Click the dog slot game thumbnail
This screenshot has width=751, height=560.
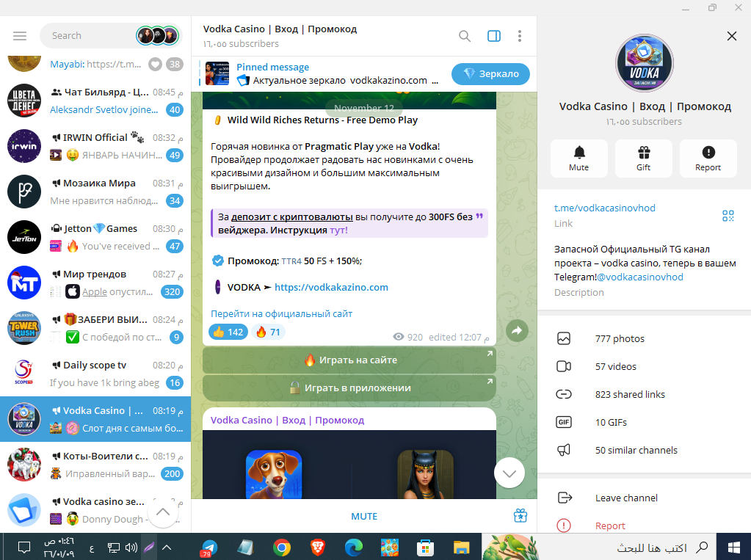coord(274,474)
